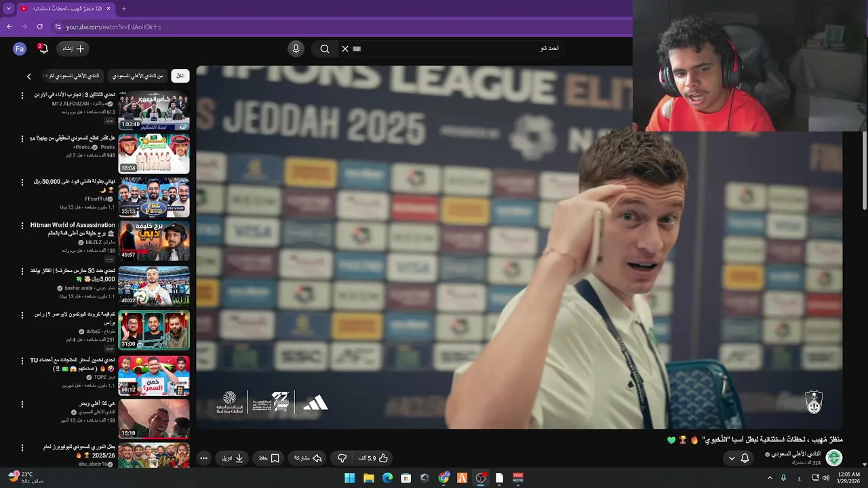Start voice search with microphone
Image resolution: width=868 pixels, height=488 pixels.
tap(296, 49)
